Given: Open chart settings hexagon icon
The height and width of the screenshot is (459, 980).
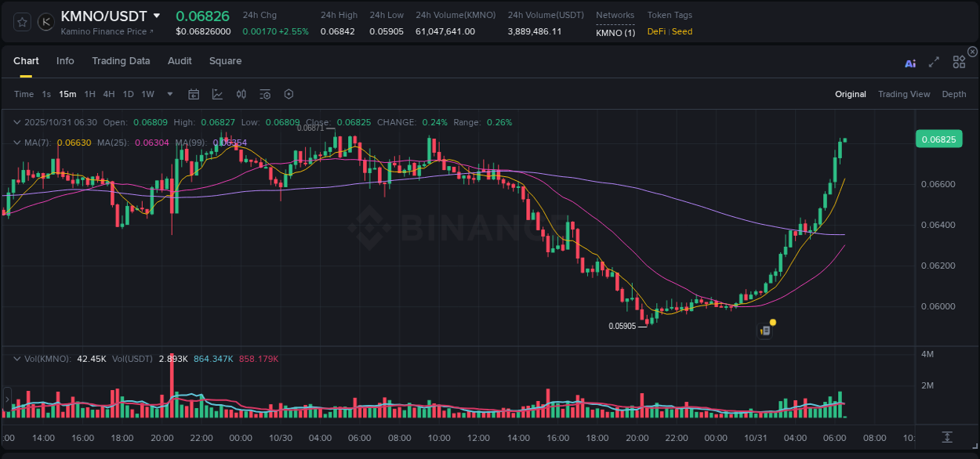Looking at the screenshot, I should click(x=289, y=94).
